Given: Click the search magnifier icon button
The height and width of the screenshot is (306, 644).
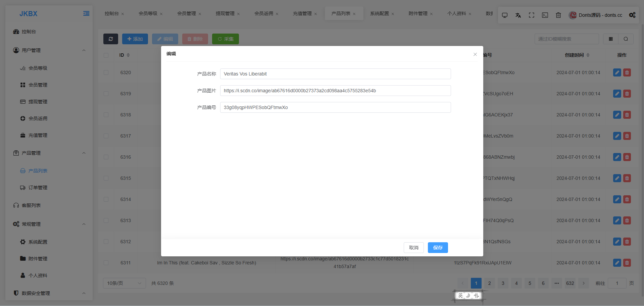Looking at the screenshot, I should [x=626, y=39].
